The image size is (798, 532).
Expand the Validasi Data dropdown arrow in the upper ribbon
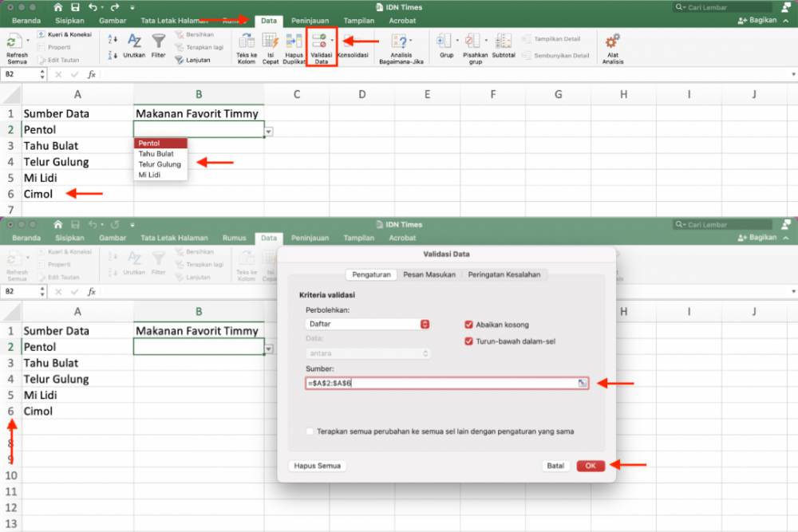(332, 40)
